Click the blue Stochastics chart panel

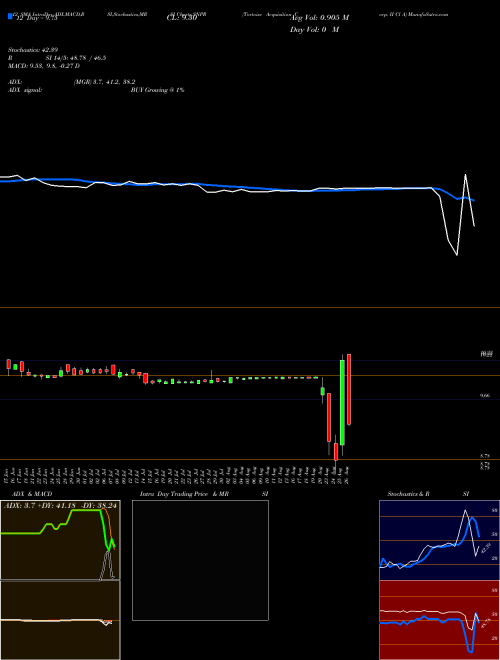tap(439, 540)
